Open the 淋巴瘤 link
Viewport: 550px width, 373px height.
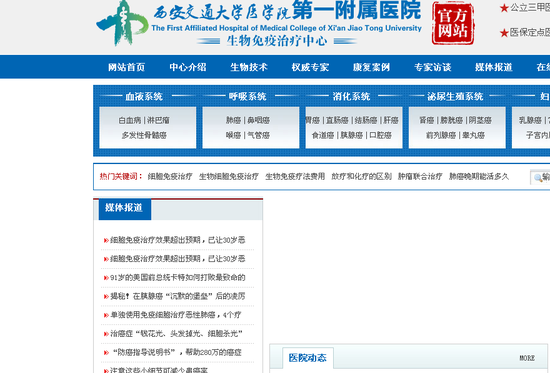[158, 120]
